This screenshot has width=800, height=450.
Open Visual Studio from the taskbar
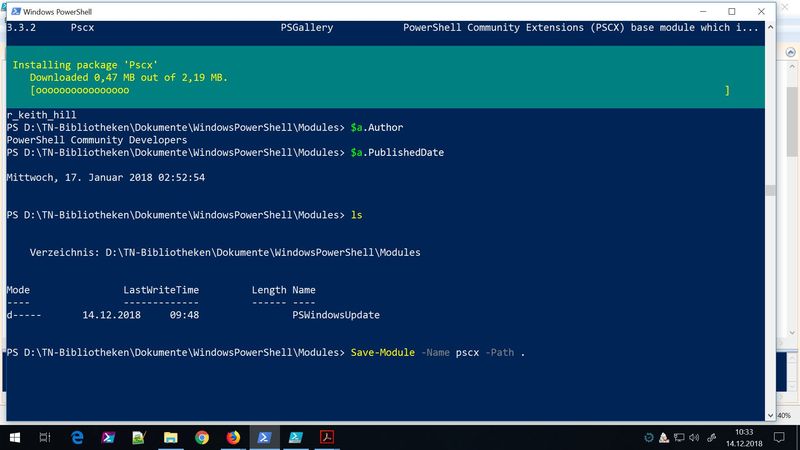[108, 437]
